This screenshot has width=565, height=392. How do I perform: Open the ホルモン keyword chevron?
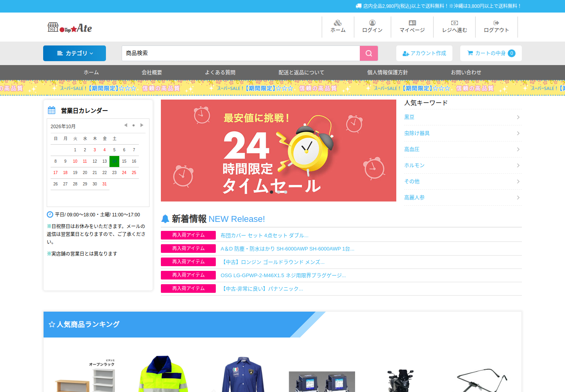point(518,165)
